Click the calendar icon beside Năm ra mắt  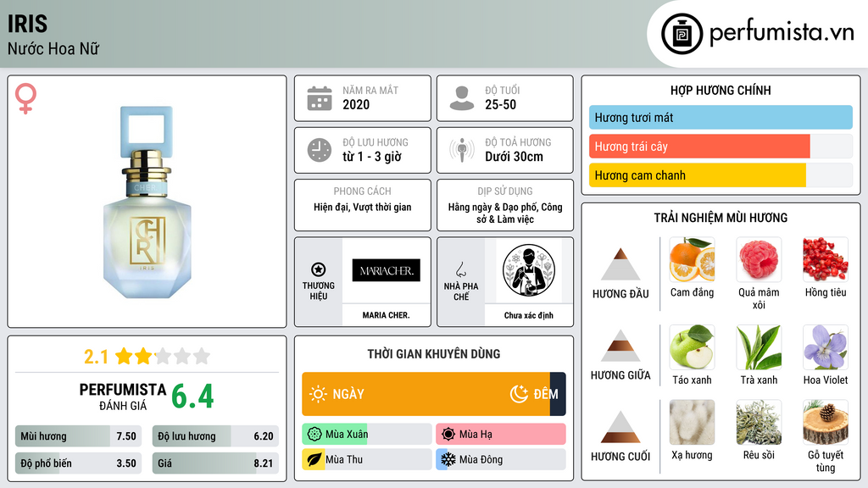pyautogui.click(x=320, y=98)
